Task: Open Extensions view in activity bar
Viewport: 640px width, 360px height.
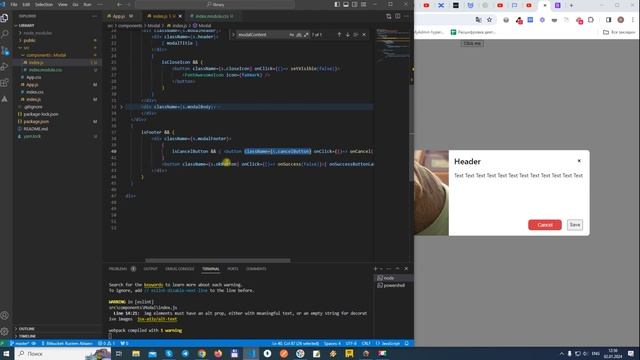Action: coord(4,83)
